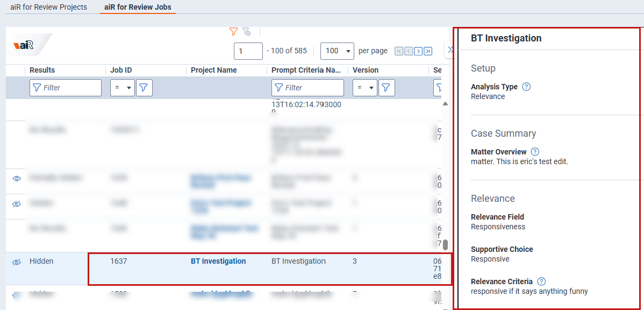Sort by the Prompt Criteria Name column header
This screenshot has width=644, height=310.
(x=306, y=71)
